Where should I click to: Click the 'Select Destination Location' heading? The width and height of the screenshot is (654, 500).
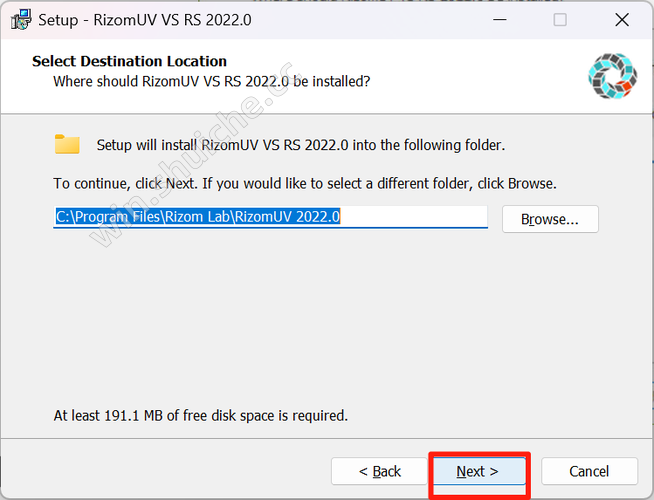click(129, 61)
